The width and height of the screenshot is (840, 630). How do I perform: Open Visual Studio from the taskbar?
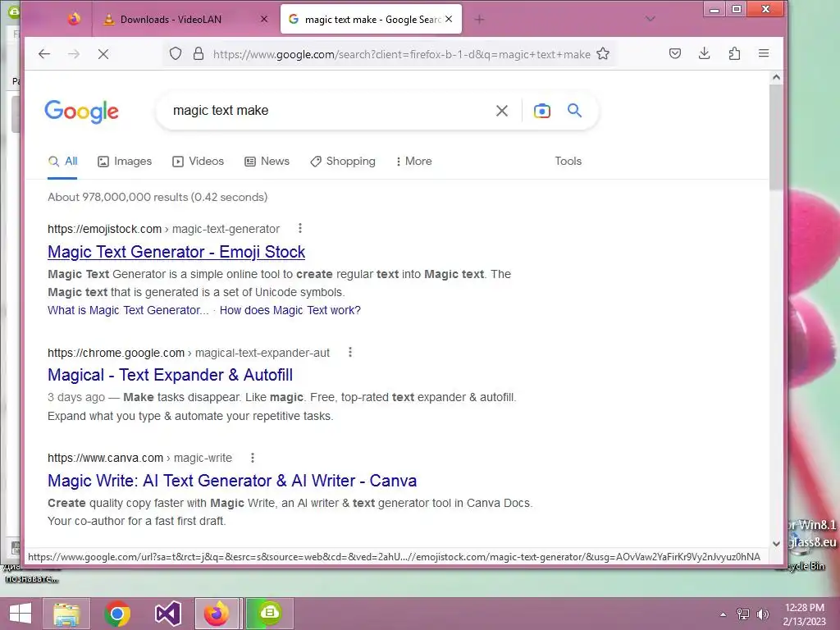(167, 614)
